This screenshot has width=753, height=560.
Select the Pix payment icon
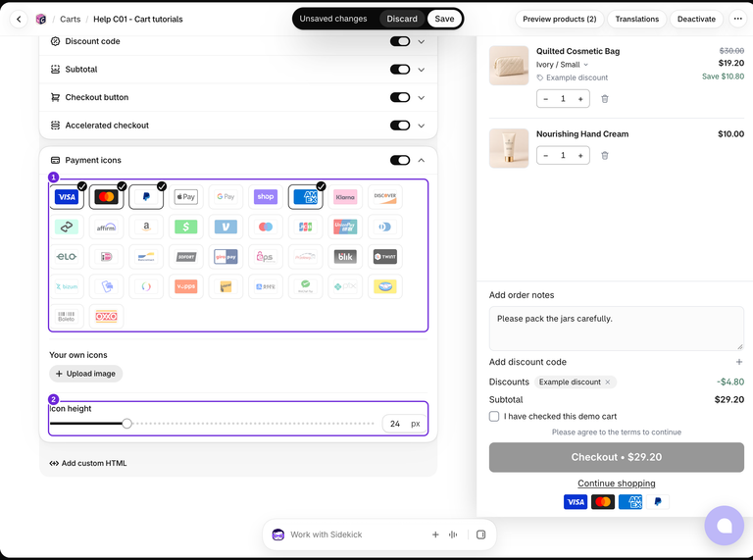(x=345, y=286)
